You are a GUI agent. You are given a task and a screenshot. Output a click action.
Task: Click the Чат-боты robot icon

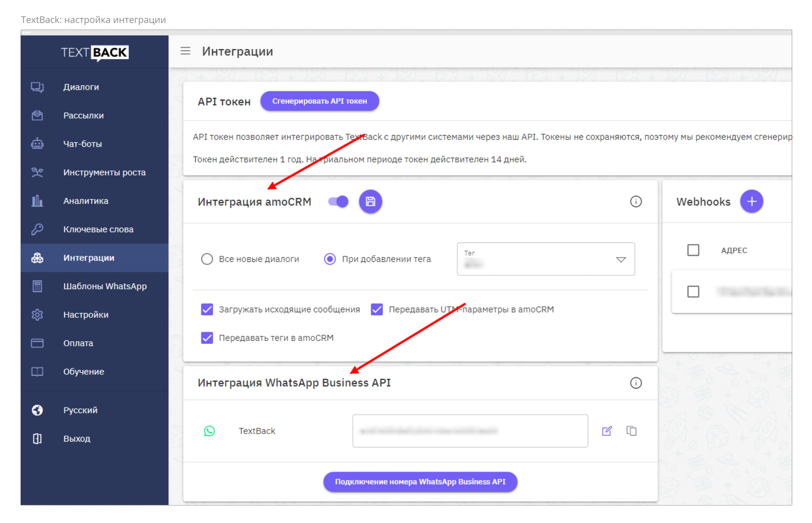pos(37,144)
